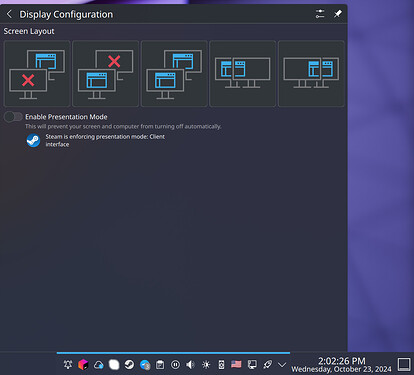Select layout disabling the laptop screen
This screenshot has height=375, width=414.
tap(37, 74)
